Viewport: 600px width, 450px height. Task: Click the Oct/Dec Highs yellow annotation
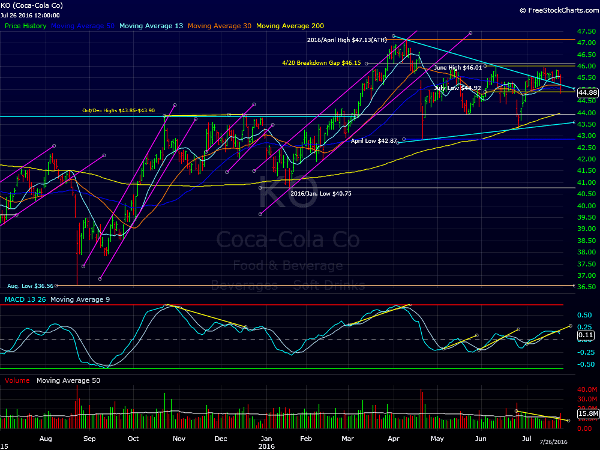pyautogui.click(x=119, y=110)
